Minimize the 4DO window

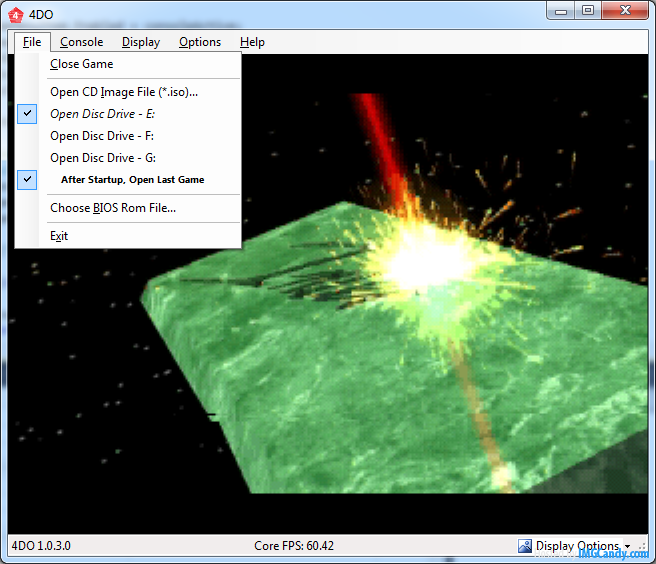[x=562, y=10]
